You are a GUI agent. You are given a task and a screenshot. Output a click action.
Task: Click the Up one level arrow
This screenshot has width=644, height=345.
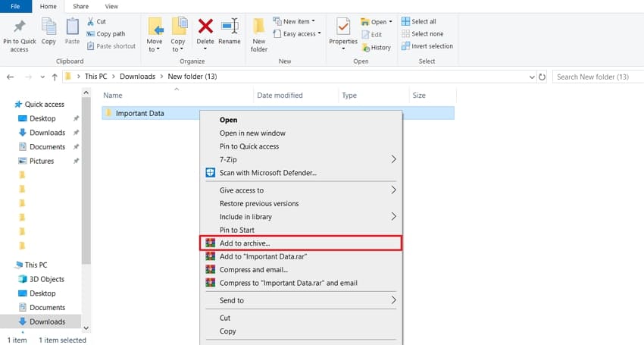click(x=55, y=77)
